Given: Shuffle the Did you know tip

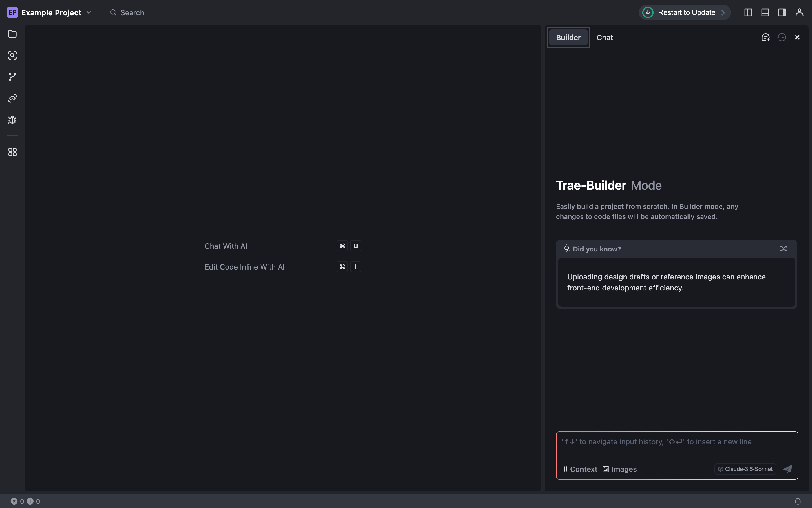Looking at the screenshot, I should click(x=784, y=249).
